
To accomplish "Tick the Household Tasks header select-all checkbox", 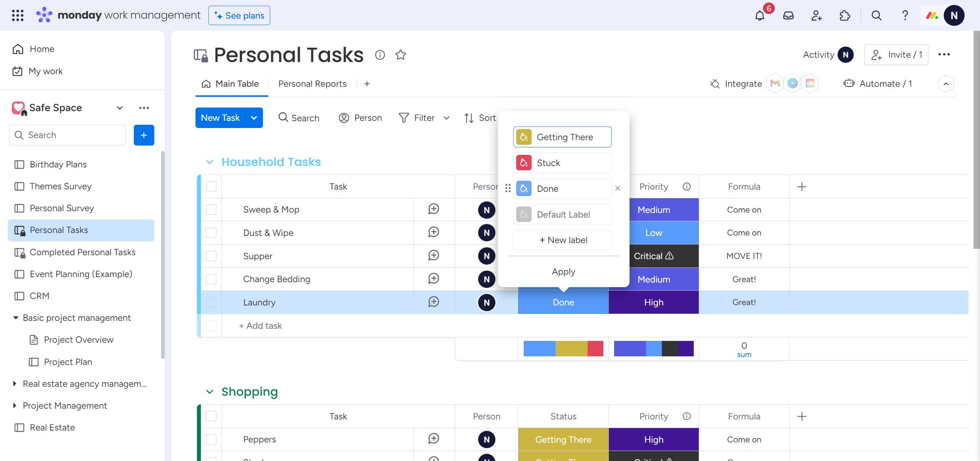I will [x=211, y=186].
